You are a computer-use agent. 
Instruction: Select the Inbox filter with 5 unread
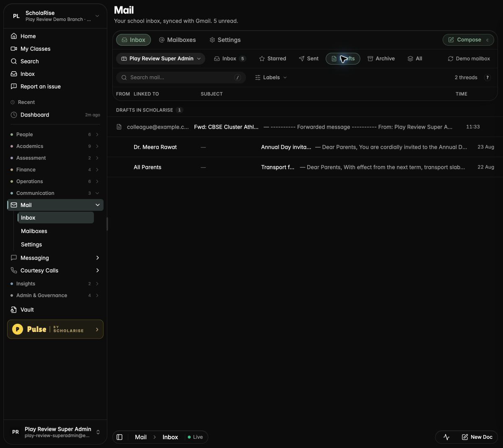[230, 59]
